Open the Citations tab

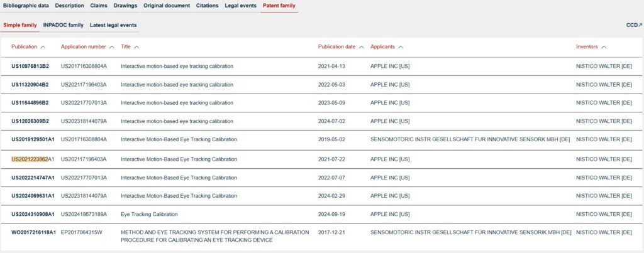tap(207, 6)
